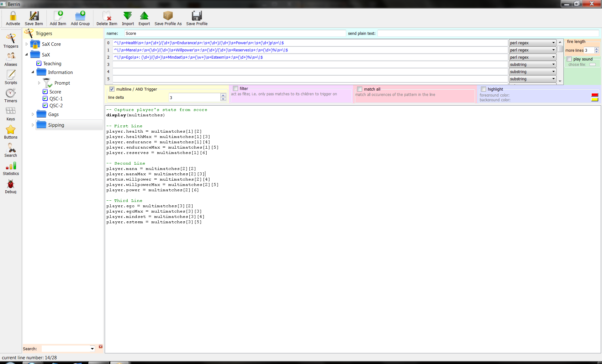Select the SaX Core locked folder icon

pyautogui.click(x=35, y=44)
